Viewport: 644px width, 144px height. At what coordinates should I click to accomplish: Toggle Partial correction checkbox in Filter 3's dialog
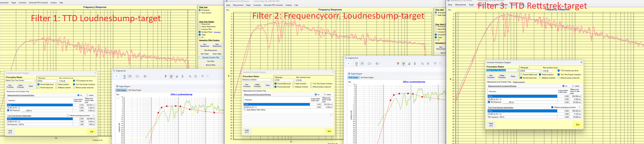point(540,74)
